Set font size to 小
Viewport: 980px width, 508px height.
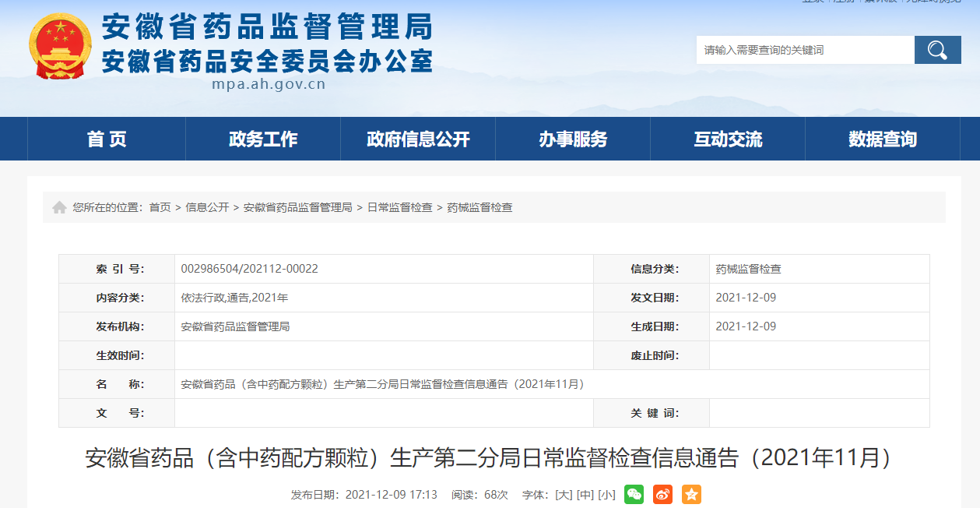point(607,495)
